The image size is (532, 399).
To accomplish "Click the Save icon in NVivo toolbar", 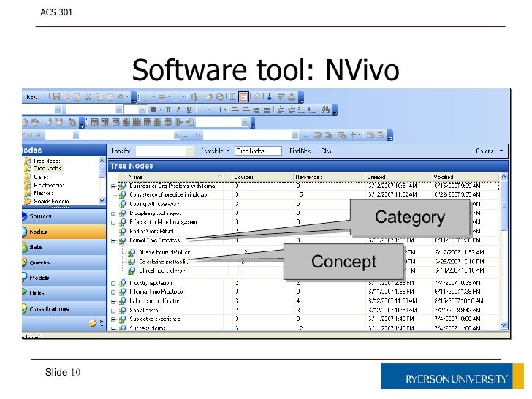I will [x=57, y=97].
